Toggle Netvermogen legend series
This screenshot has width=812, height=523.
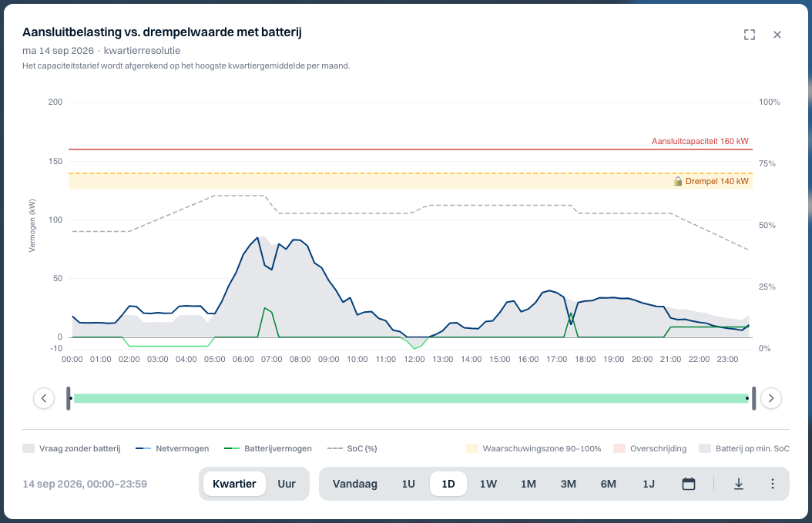click(173, 448)
